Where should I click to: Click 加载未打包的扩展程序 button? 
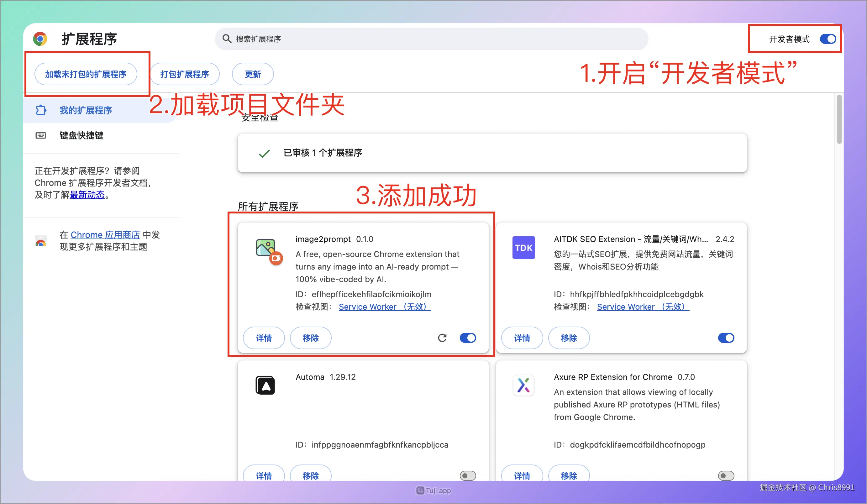86,74
